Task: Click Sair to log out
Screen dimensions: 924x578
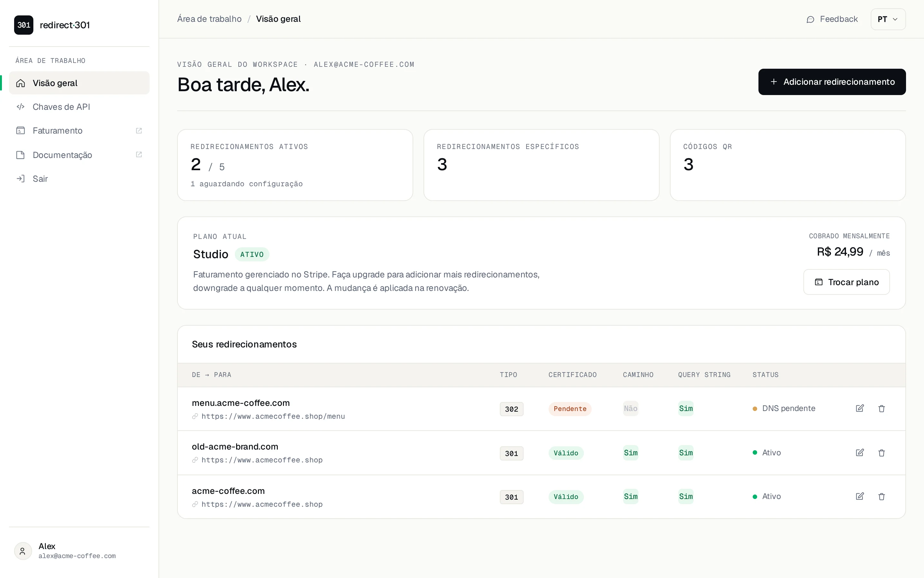Action: click(x=80, y=179)
